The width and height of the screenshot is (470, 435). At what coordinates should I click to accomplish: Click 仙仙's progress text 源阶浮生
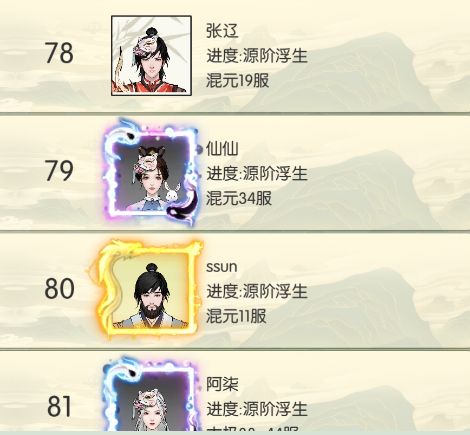click(275, 173)
